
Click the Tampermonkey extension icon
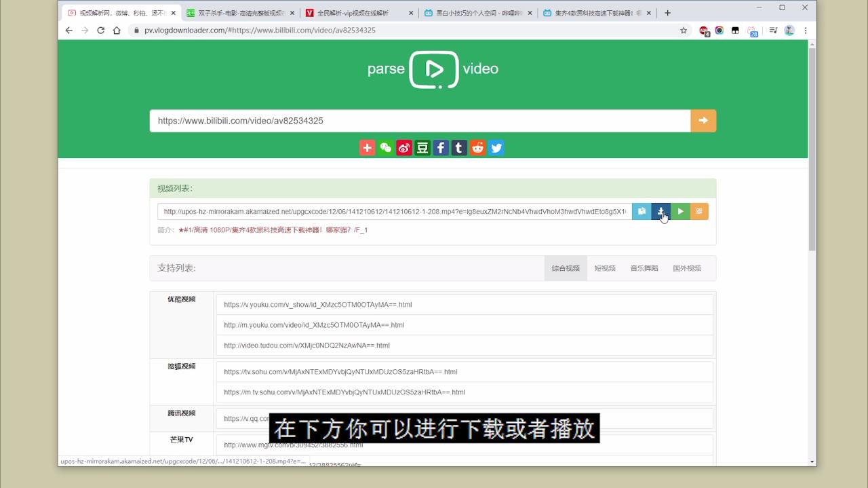(735, 31)
